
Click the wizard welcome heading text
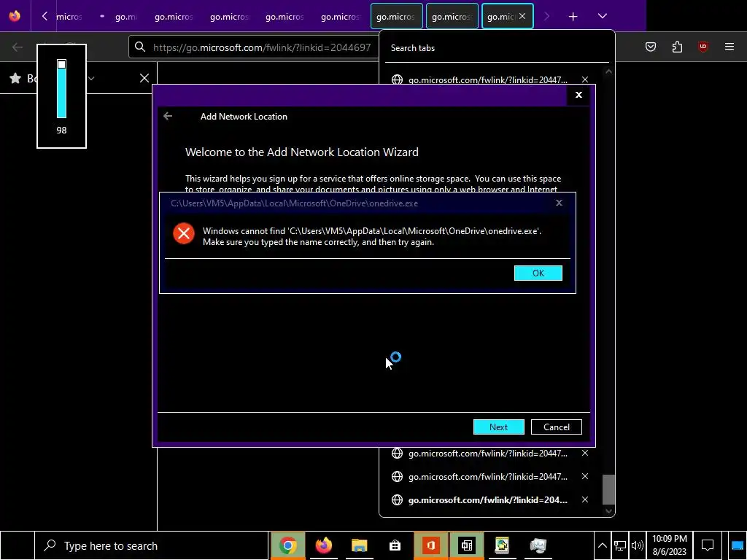tap(301, 152)
